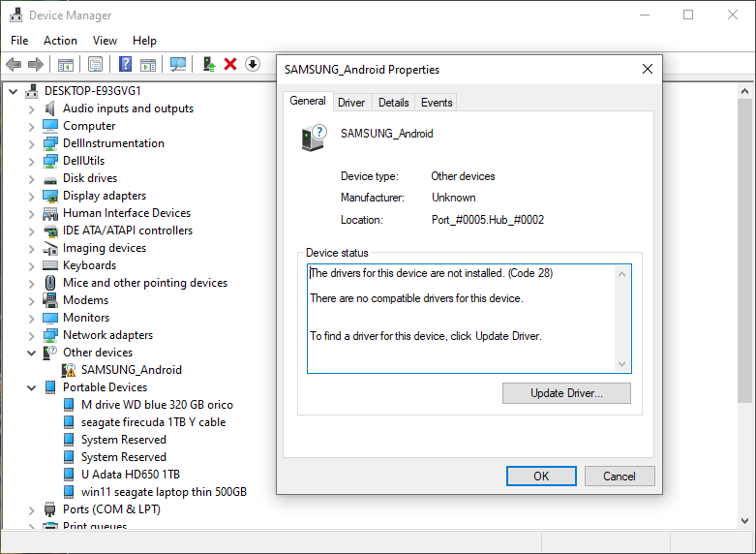Click the action pane toolbar icon

pyautogui.click(x=148, y=64)
